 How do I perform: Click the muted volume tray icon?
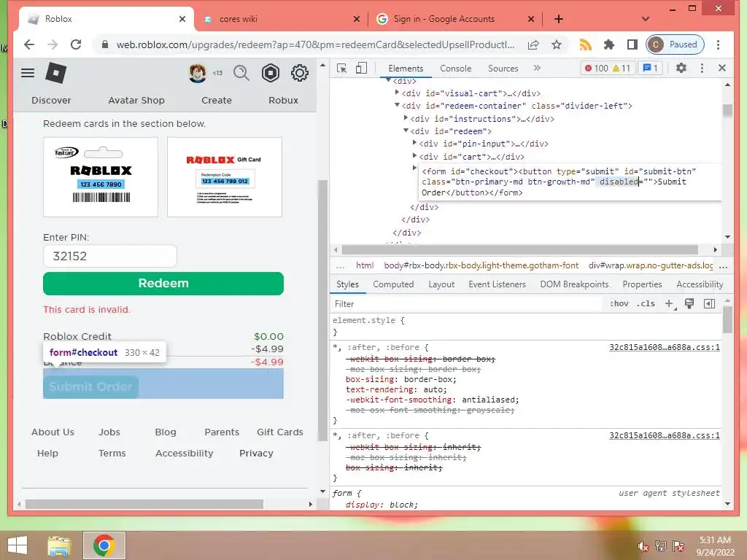point(643,546)
